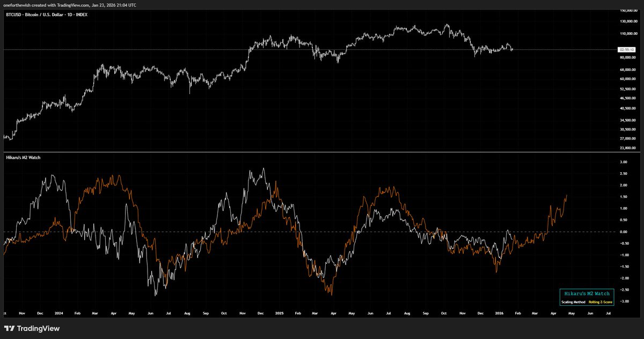Click the Feb label right after 2026
Screen dimensions: 644x339
click(518, 312)
